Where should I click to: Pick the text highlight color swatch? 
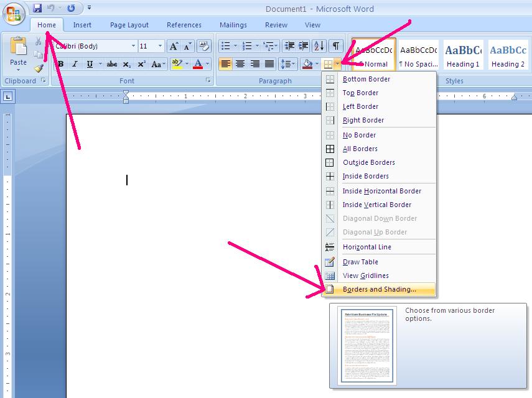176,64
